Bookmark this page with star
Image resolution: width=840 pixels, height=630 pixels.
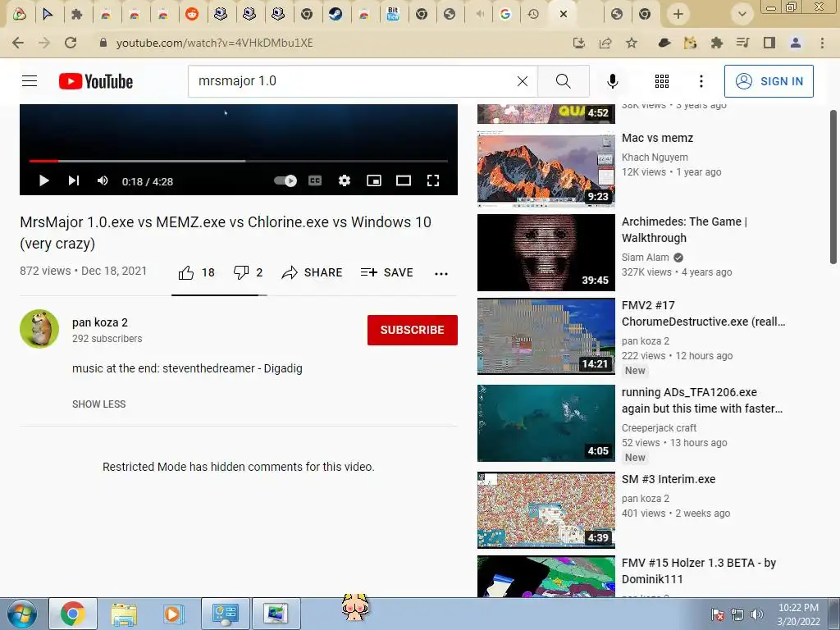632,43
